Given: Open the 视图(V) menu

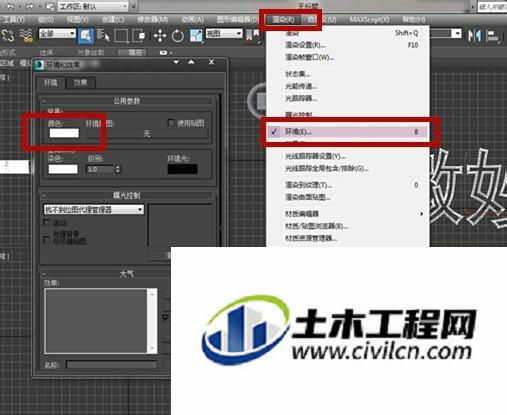Looking at the screenshot, I should pos(77,20).
